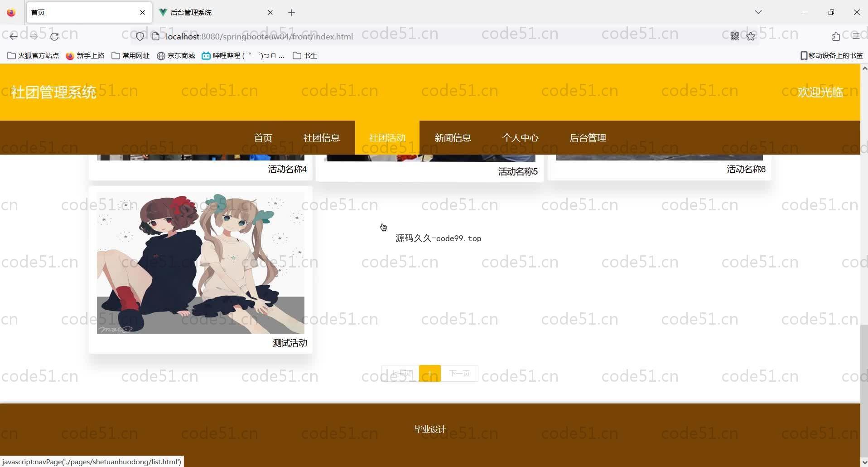Click the 测试活动 title text
The image size is (868, 467).
(x=290, y=343)
